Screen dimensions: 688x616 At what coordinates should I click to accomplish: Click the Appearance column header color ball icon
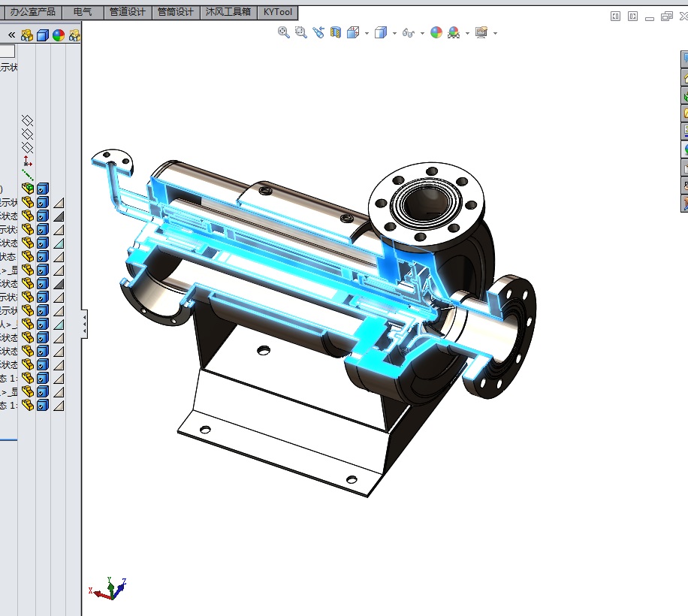click(x=59, y=35)
